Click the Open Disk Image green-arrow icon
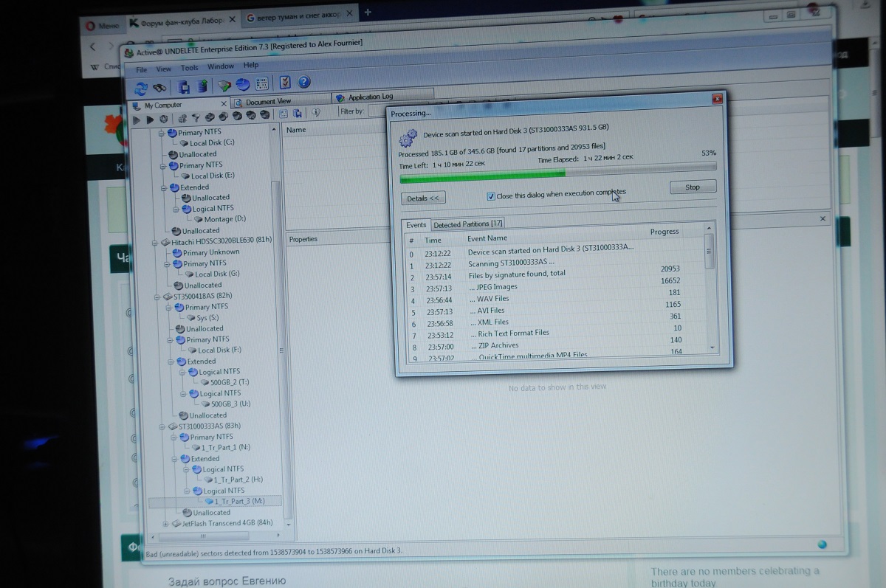This screenshot has height=588, width=886. (202, 86)
